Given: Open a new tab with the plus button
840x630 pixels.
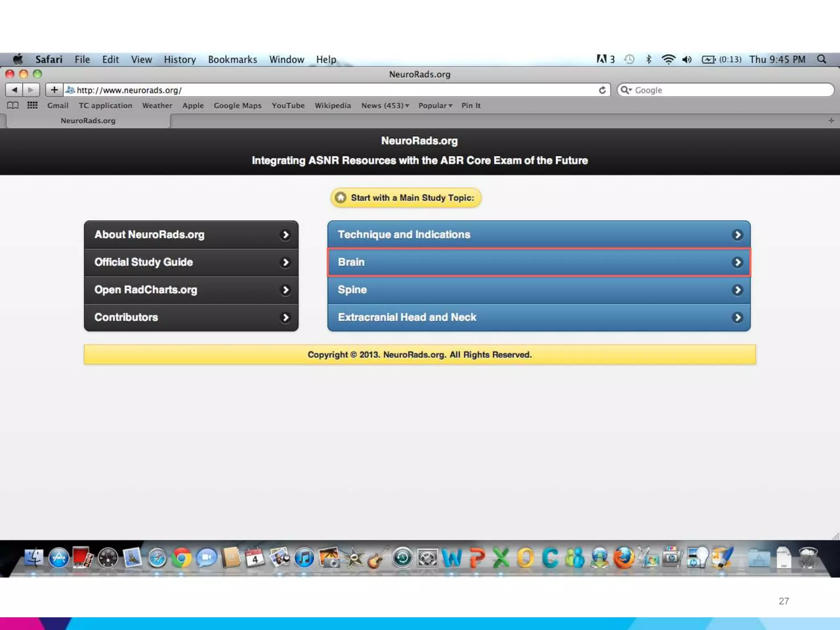Looking at the screenshot, I should (831, 121).
